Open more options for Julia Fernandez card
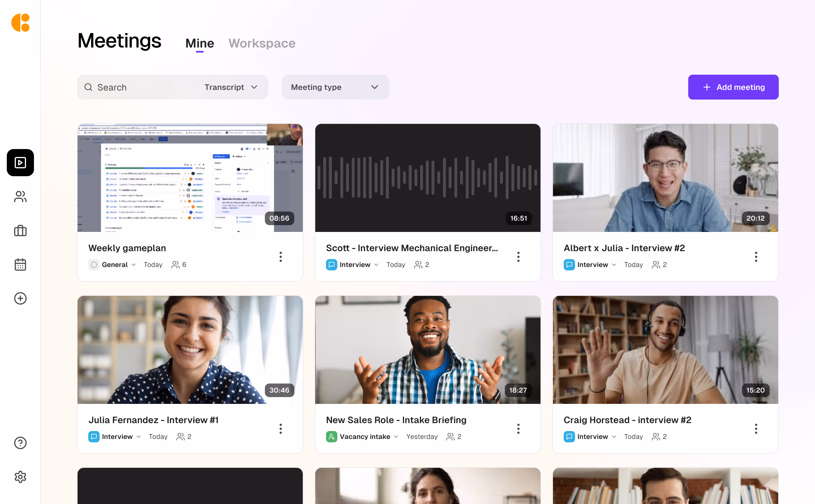 point(281,429)
